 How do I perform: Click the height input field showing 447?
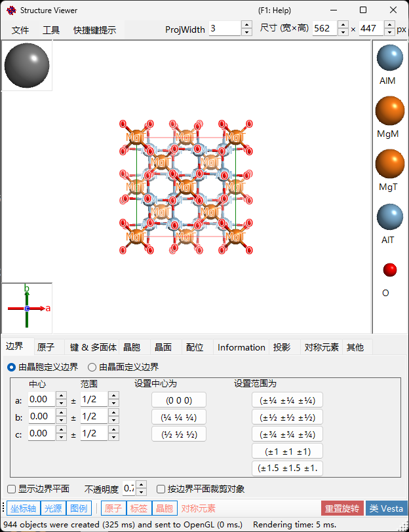(372, 29)
